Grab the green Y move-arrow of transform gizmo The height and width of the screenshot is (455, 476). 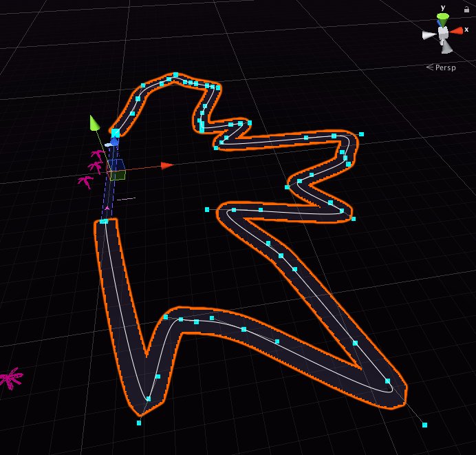pos(94,123)
